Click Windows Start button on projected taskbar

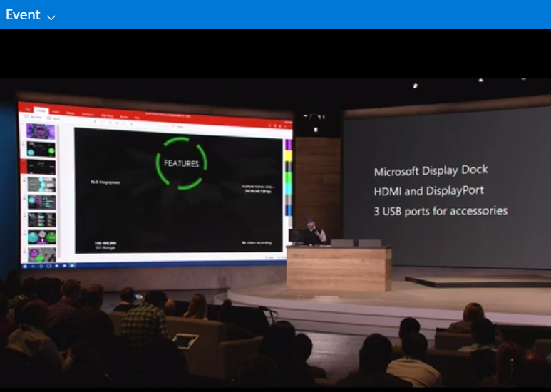point(25,266)
